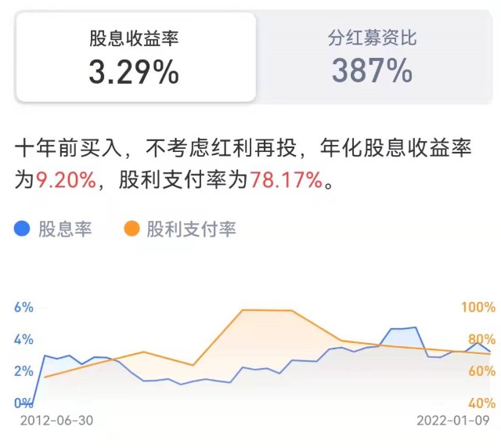The image size is (501, 448).
Task: Click the 0% left axis label
Action: coord(23,403)
